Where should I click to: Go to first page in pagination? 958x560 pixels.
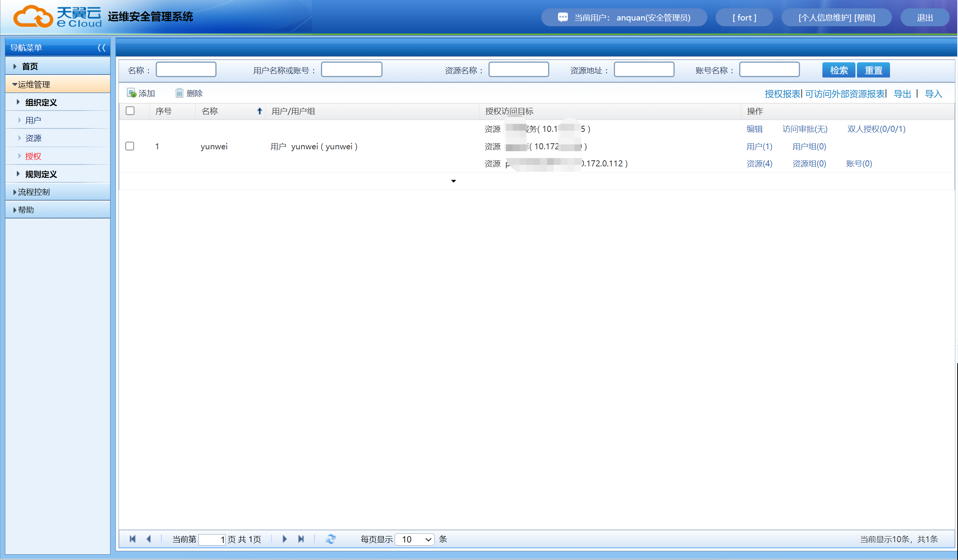133,539
